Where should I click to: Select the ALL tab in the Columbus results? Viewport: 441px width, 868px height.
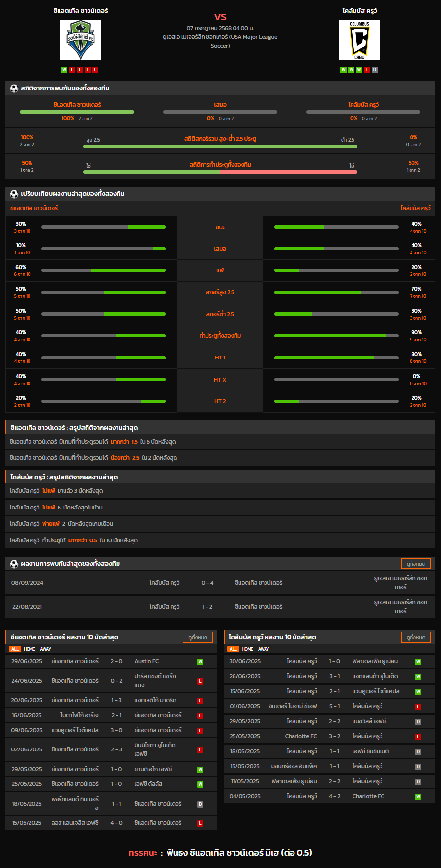(233, 649)
